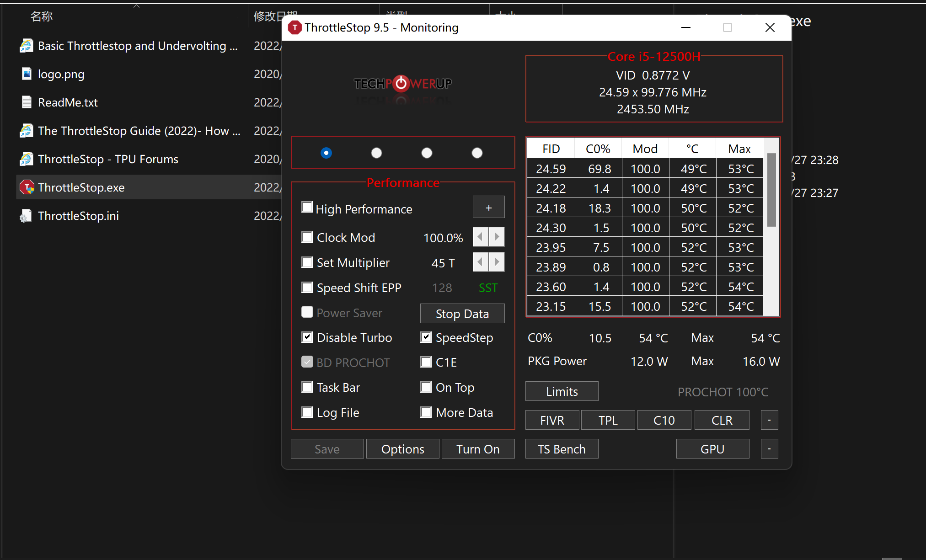
Task: Click the ThrottleStop.ini file icon
Action: coord(27,216)
